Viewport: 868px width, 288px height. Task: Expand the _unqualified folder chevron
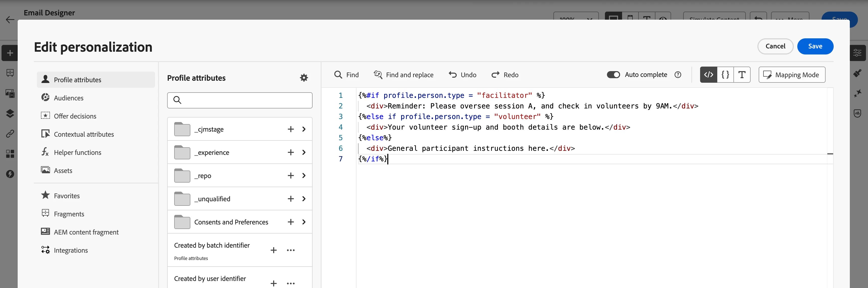pyautogui.click(x=303, y=199)
